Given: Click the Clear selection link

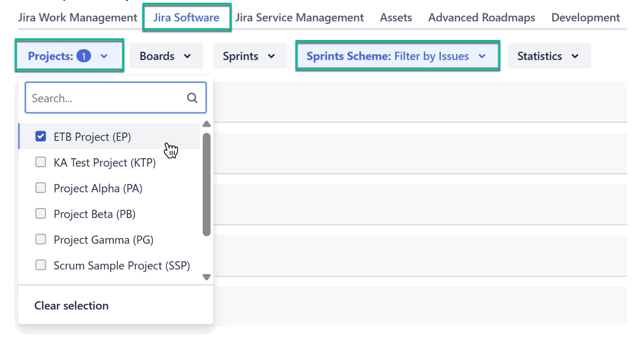Looking at the screenshot, I should (71, 305).
